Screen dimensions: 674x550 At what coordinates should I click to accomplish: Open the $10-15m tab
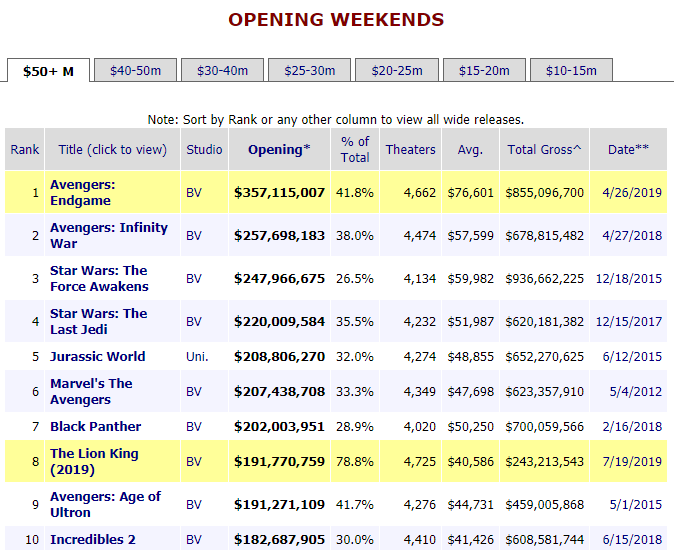[571, 70]
